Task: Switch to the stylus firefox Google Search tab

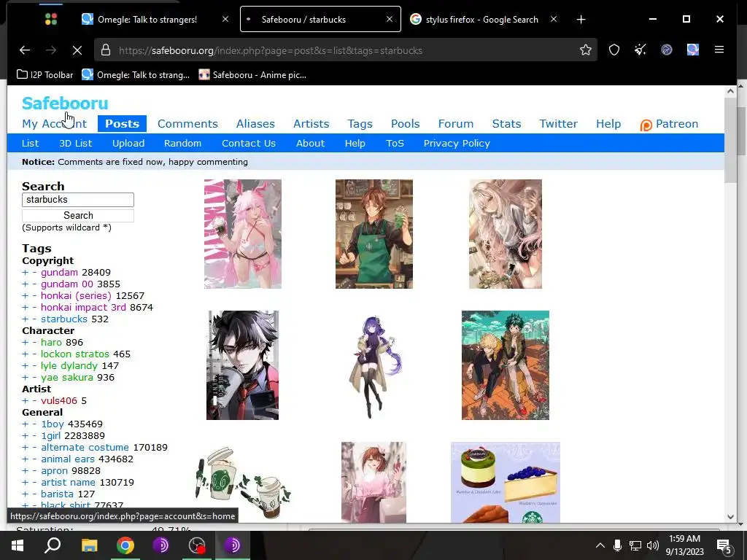Action: click(x=482, y=20)
